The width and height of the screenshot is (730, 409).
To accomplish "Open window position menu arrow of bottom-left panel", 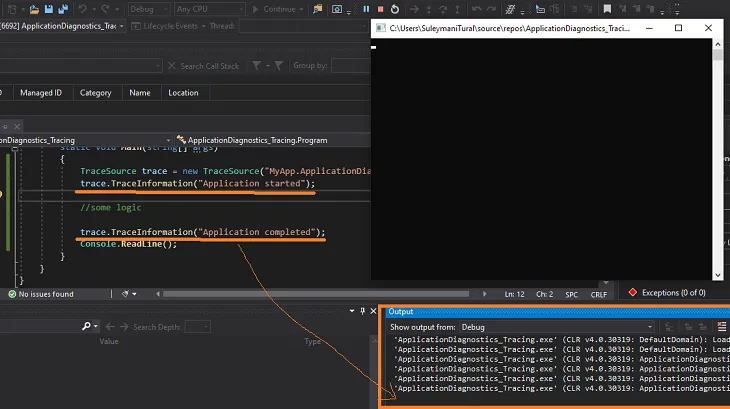I will tap(352, 311).
